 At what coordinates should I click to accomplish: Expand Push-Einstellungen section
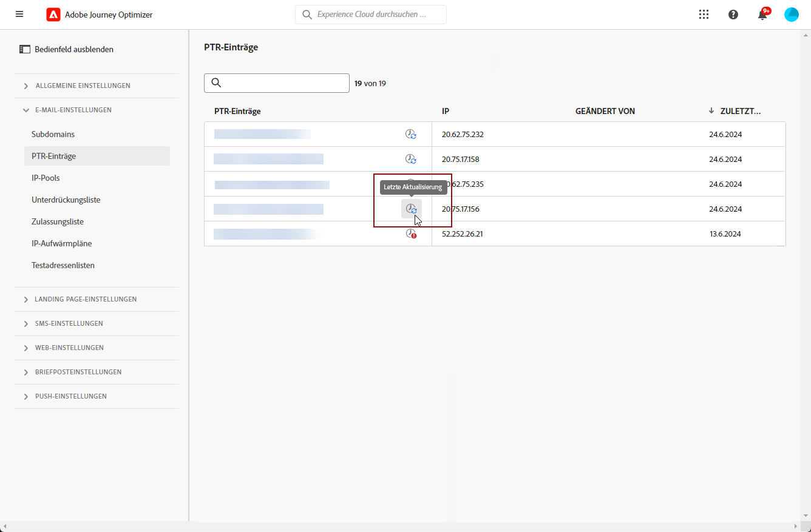tap(70, 396)
